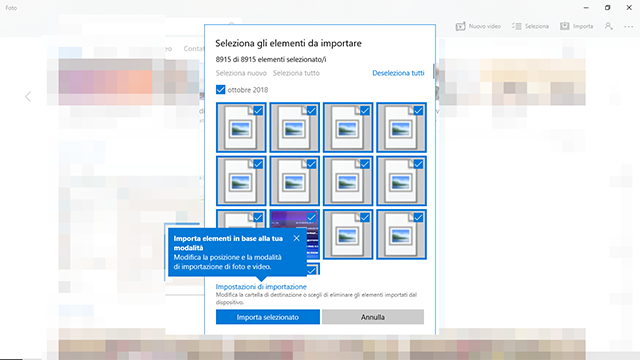Image resolution: width=640 pixels, height=360 pixels.
Task: Deselect first thumbnail in second row
Action: [241, 181]
